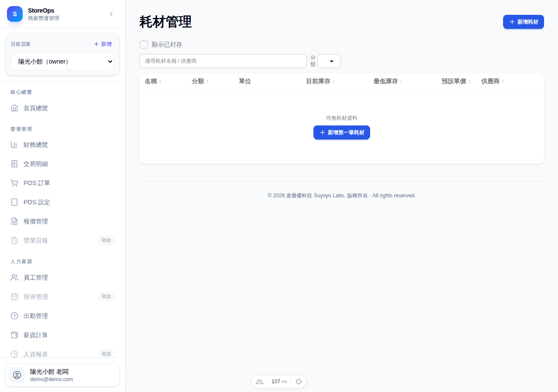Click the 新增第一筆耗材 button
Screen dimensions: 558x392
pos(342,132)
